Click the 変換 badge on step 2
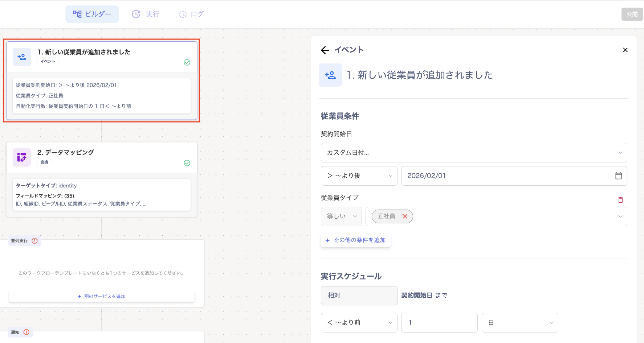 pyautogui.click(x=44, y=162)
